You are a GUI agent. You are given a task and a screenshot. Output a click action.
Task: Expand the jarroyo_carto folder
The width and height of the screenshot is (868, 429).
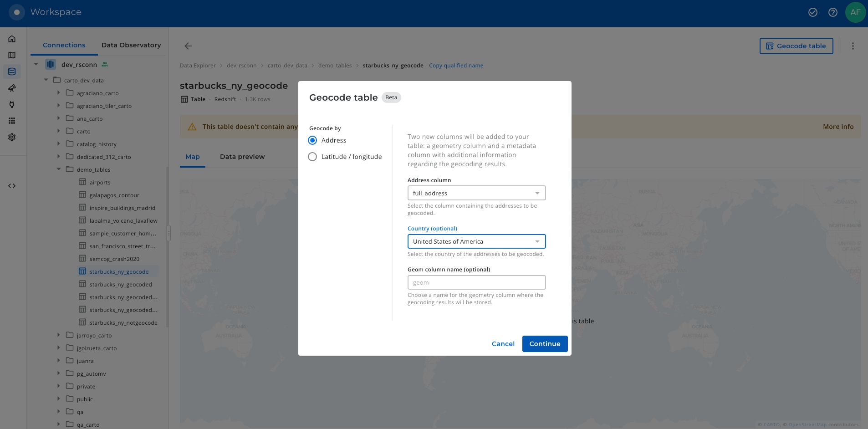59,335
